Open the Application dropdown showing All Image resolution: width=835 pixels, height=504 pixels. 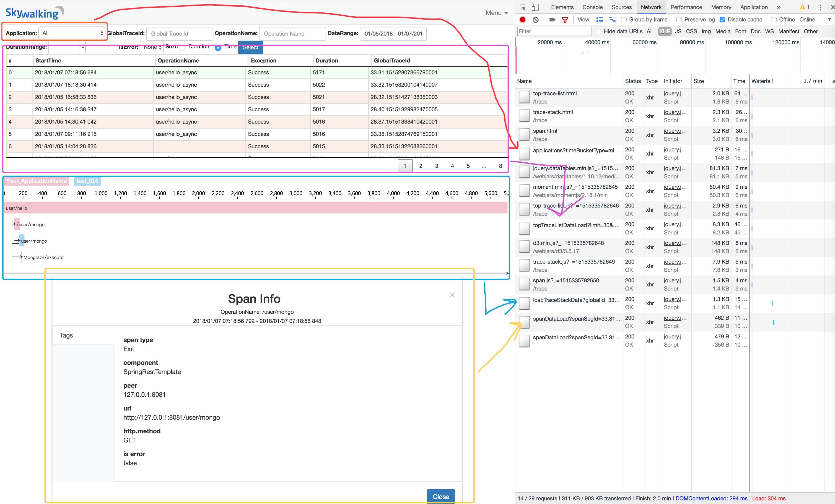(x=72, y=33)
